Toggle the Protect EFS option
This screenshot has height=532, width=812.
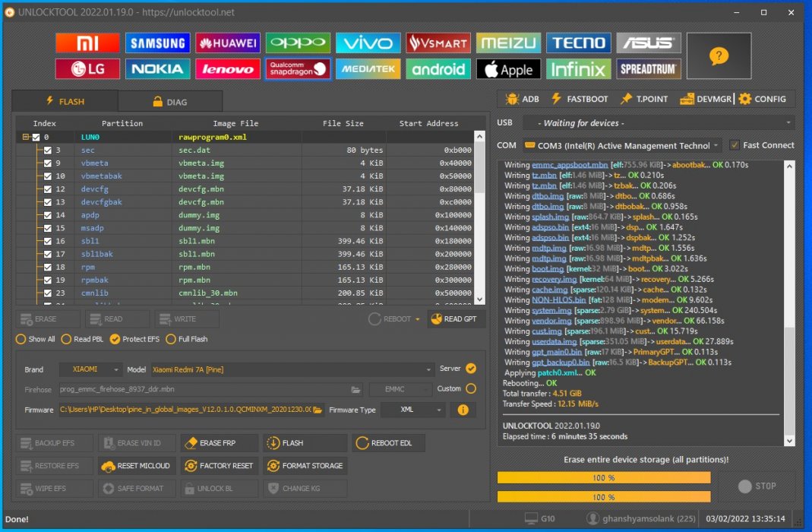[134, 339]
